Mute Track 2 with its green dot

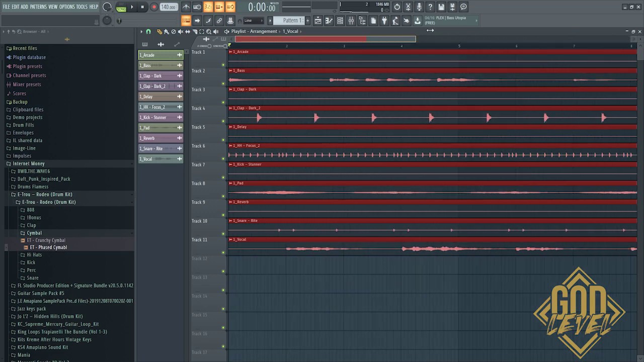tap(223, 83)
